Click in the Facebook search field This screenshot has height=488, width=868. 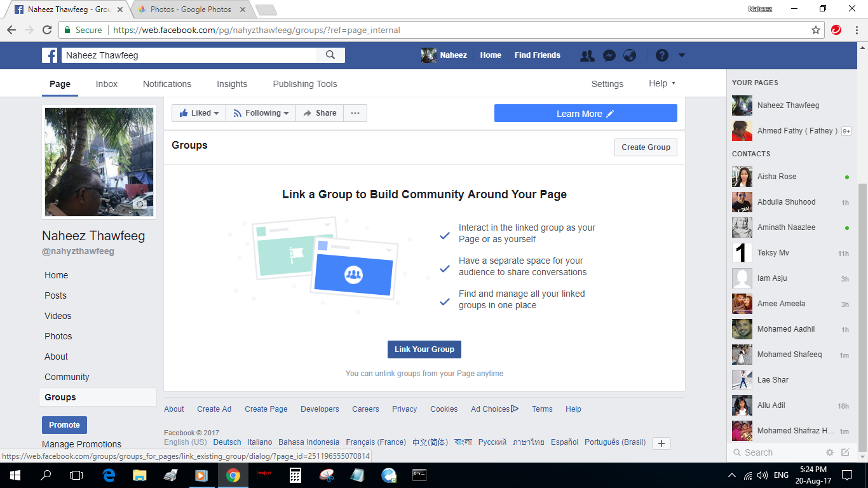(x=189, y=55)
